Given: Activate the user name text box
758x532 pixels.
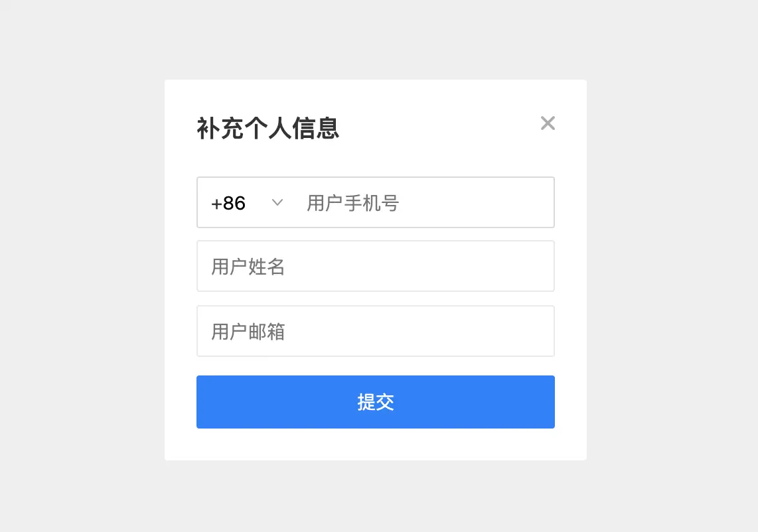Looking at the screenshot, I should (376, 266).
